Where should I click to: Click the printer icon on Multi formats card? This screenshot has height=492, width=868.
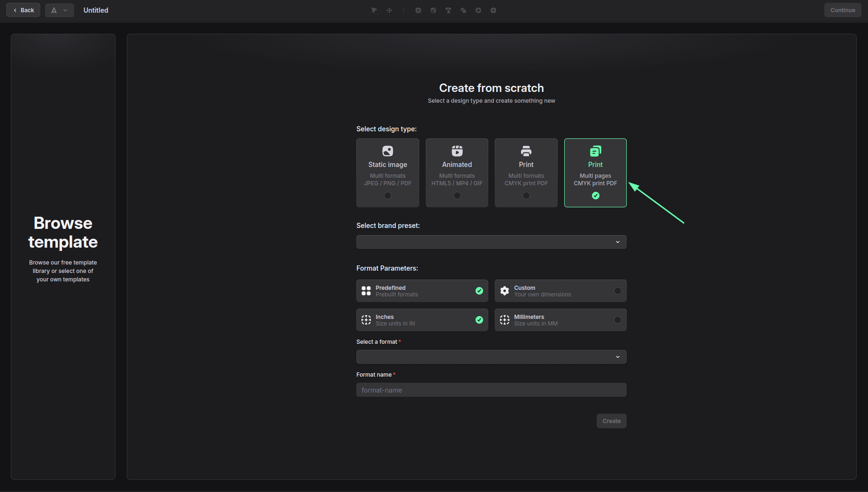pos(526,151)
